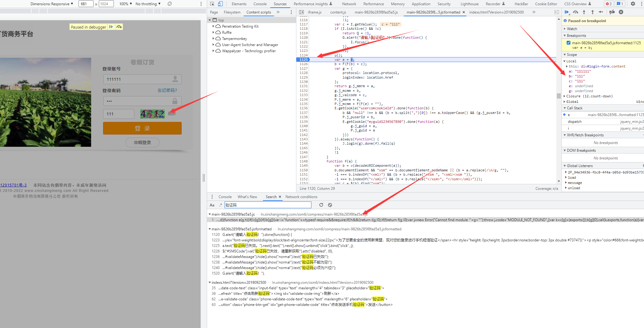Click the 刷新 captcha refresh link
The height and width of the screenshot is (328, 644).
click(172, 114)
